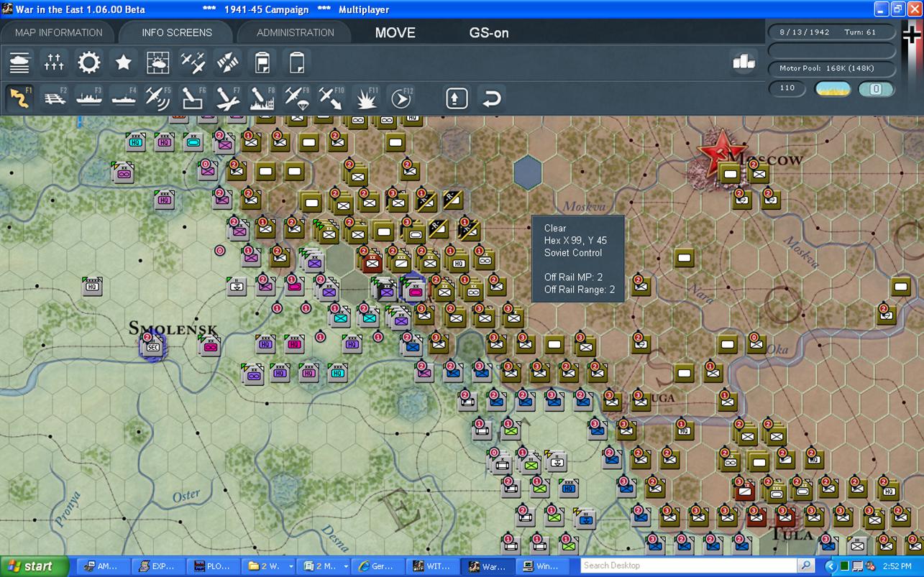Click the date and Turn 61 display
The image size is (924, 577).
[x=832, y=32]
